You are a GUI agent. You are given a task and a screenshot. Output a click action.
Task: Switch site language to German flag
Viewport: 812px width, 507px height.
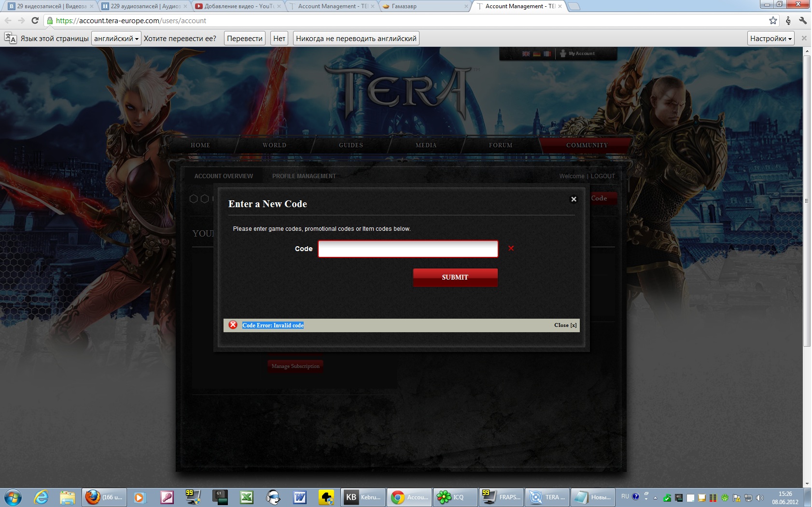536,54
